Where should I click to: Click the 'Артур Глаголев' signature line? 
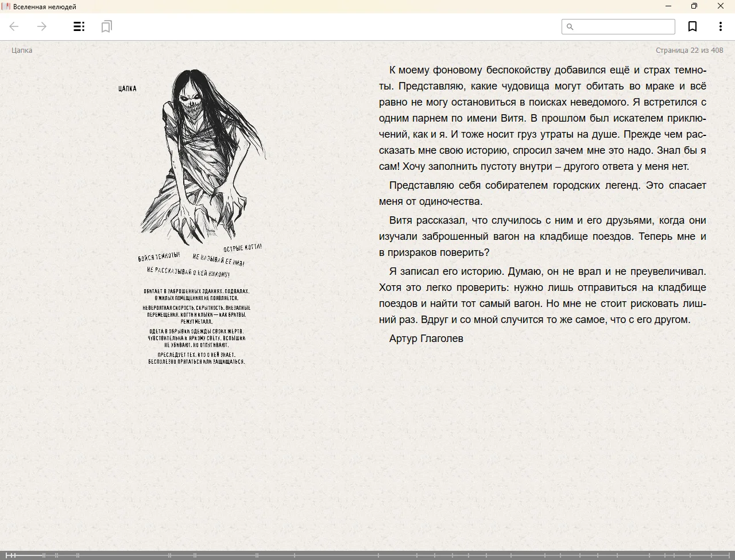(x=426, y=339)
